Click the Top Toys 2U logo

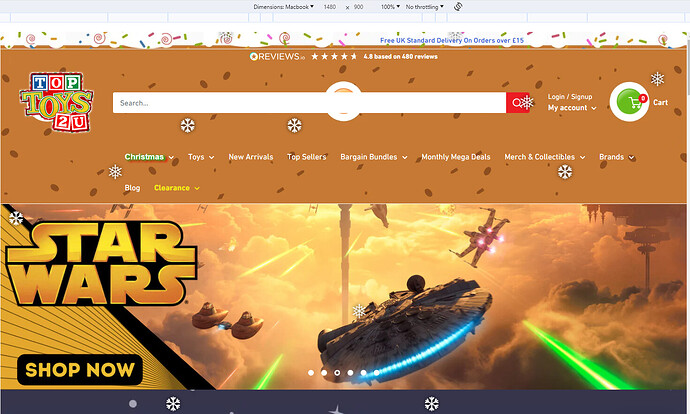pyautogui.click(x=56, y=103)
